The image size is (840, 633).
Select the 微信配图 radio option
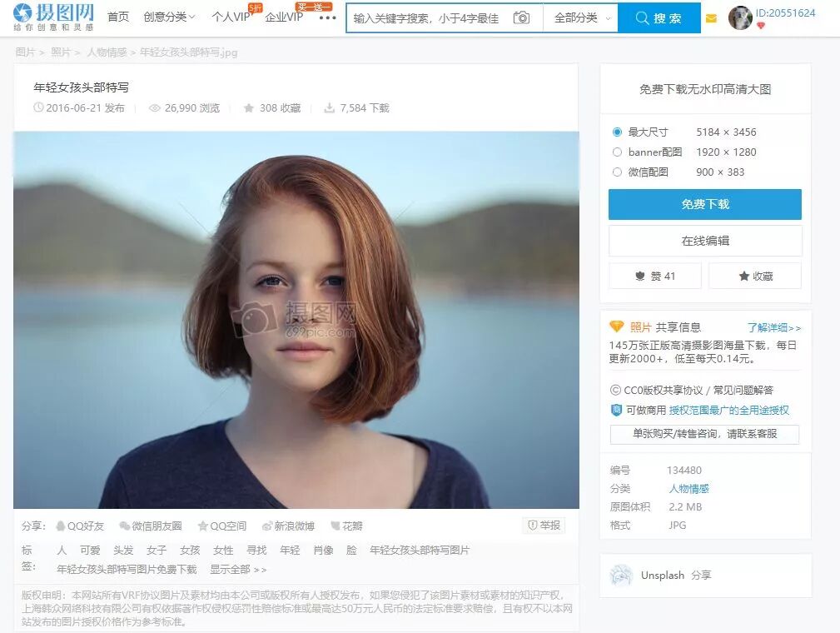[x=617, y=172]
